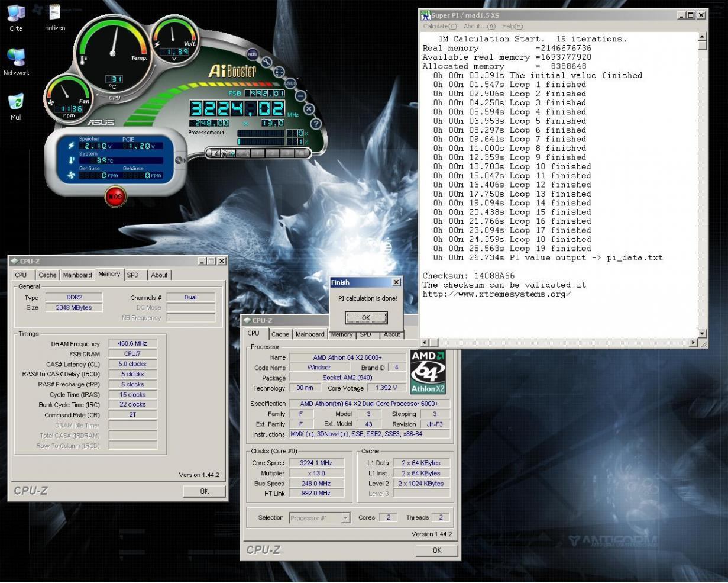Select Mainboard tab in CPU-Z CPU window
This screenshot has width=728, height=583.
[310, 334]
